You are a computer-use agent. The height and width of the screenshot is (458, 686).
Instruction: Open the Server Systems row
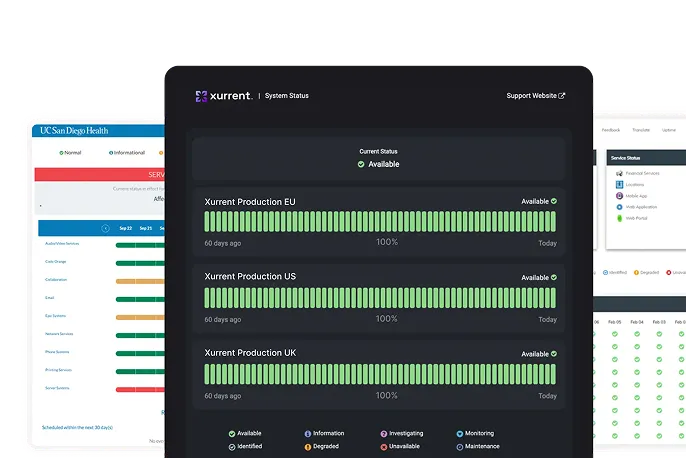pos(57,388)
